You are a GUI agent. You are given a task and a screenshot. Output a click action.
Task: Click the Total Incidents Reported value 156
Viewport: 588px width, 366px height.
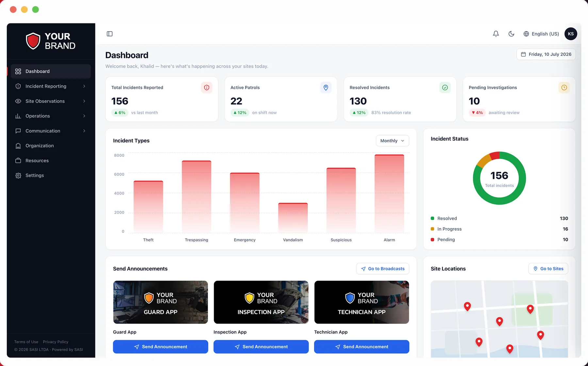tap(120, 101)
